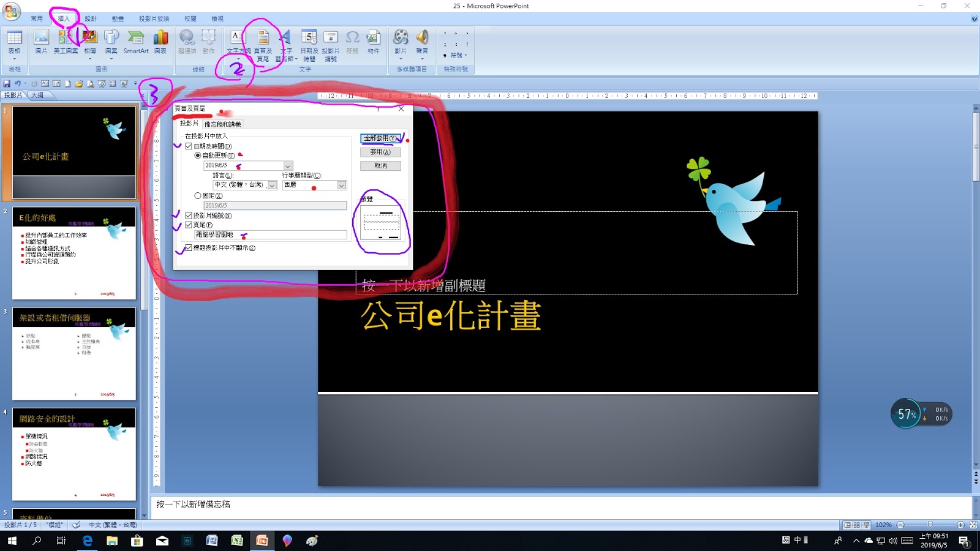Fit slide to window icon
Screen dimensions: 980x551
(973, 525)
